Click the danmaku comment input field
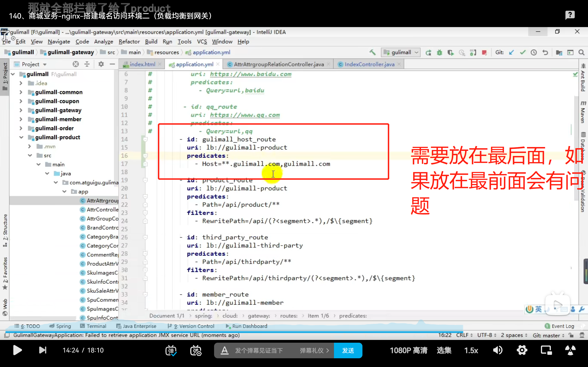Image resolution: width=588 pixels, height=367 pixels. tap(259, 350)
